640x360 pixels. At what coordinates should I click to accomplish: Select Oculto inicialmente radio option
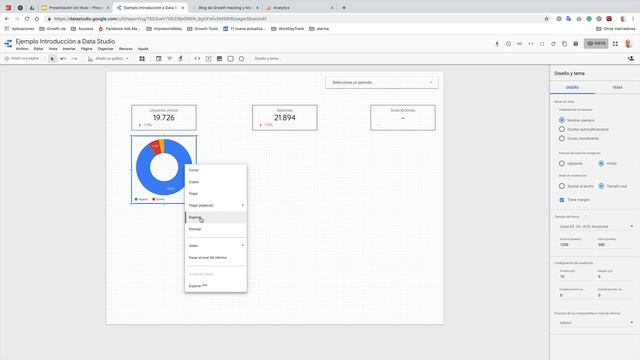pos(562,139)
